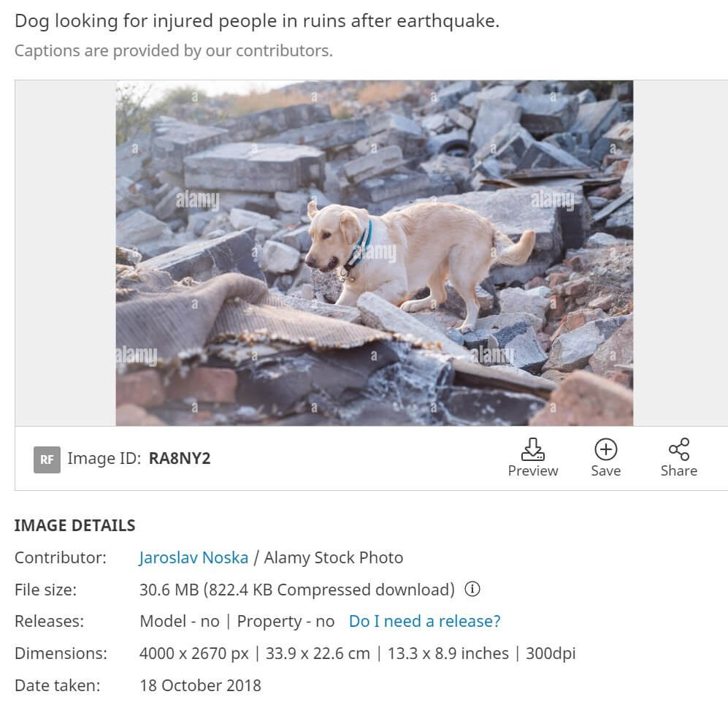This screenshot has width=728, height=705.
Task: Click the image ID RA8NY2 text
Action: tap(180, 459)
